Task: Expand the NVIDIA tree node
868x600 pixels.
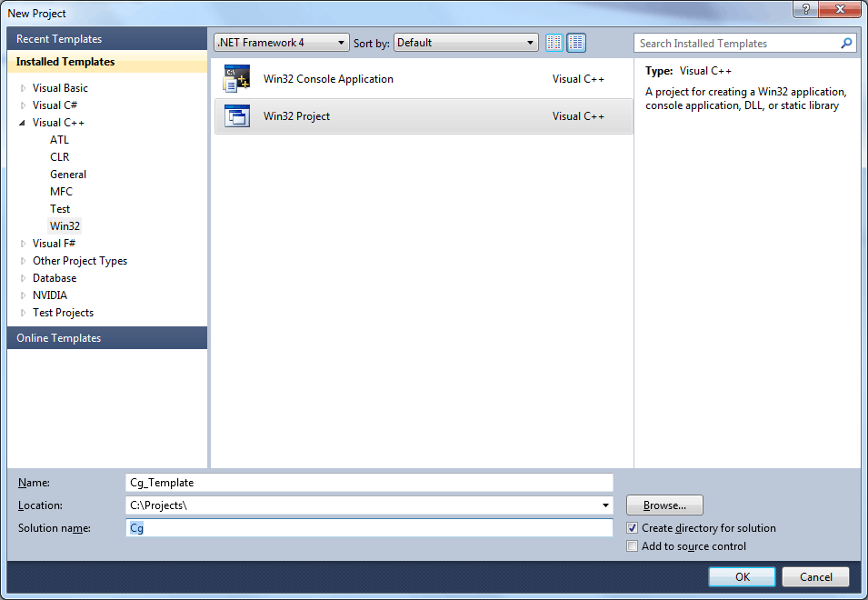Action: [x=23, y=295]
